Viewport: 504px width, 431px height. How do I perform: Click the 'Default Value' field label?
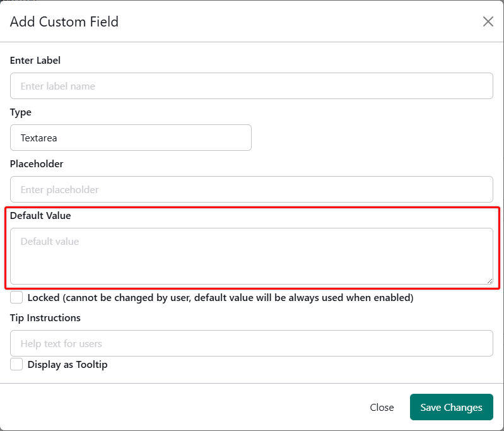click(40, 215)
